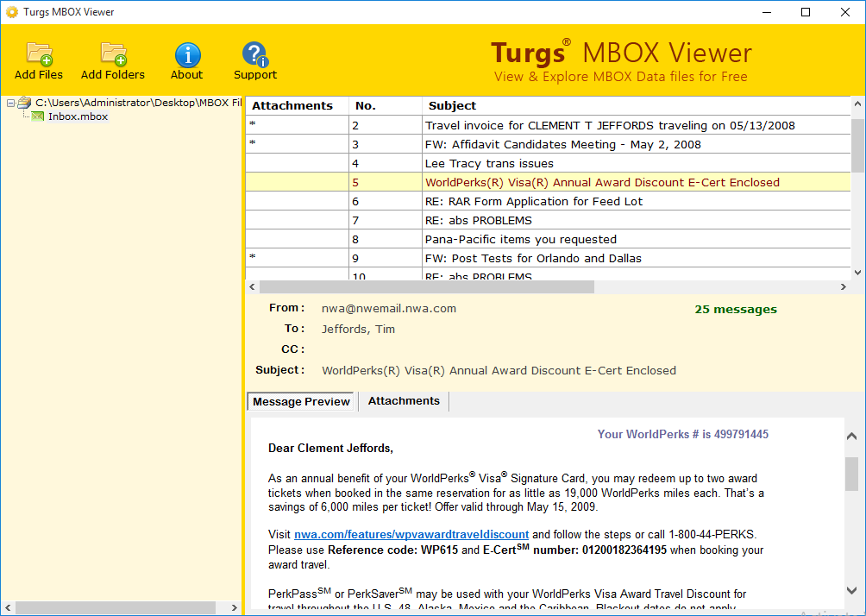Maximize the Turgs MBOX Viewer window
The width and height of the screenshot is (866, 616).
(806, 12)
